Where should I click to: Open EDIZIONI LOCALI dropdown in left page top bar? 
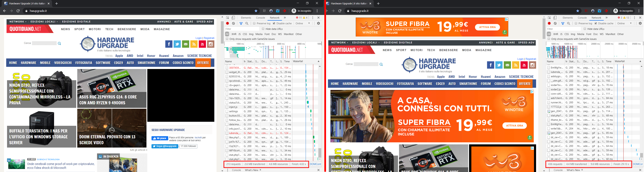[44, 22]
